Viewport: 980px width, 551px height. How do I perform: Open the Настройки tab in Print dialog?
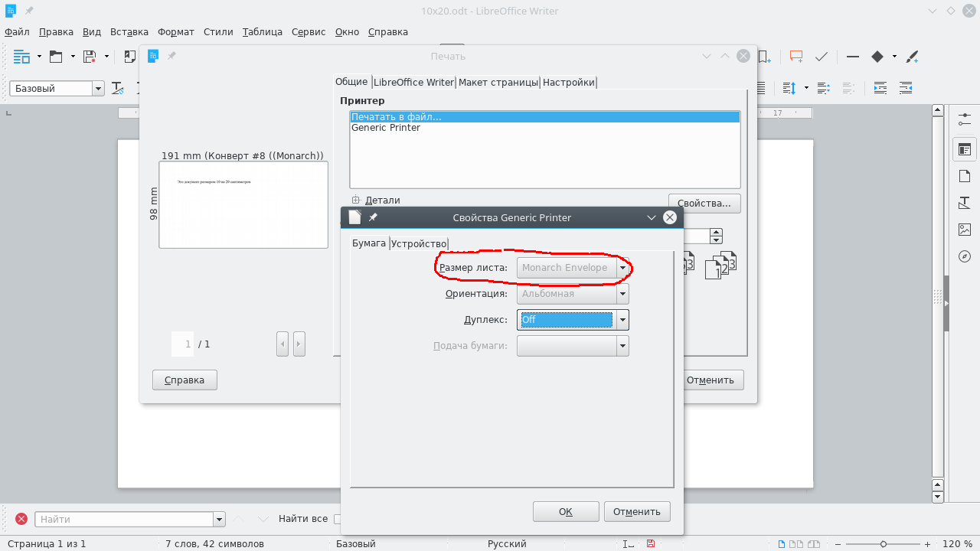click(x=569, y=82)
